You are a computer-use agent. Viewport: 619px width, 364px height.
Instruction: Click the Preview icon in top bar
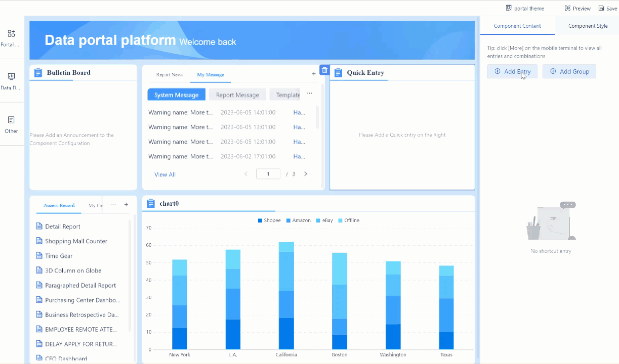[x=567, y=8]
